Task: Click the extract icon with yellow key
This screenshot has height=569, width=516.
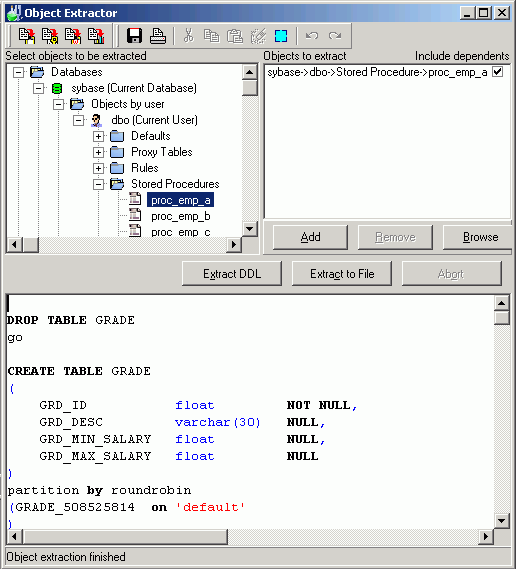Action: tap(50, 36)
